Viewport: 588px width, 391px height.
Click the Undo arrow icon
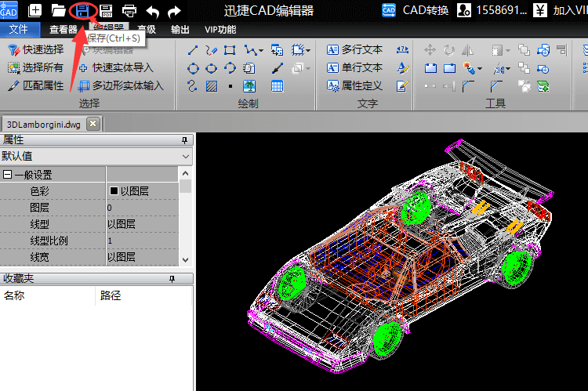point(152,11)
